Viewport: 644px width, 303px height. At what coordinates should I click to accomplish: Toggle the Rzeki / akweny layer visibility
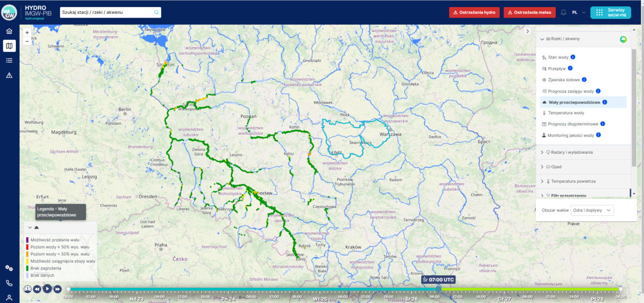point(623,39)
